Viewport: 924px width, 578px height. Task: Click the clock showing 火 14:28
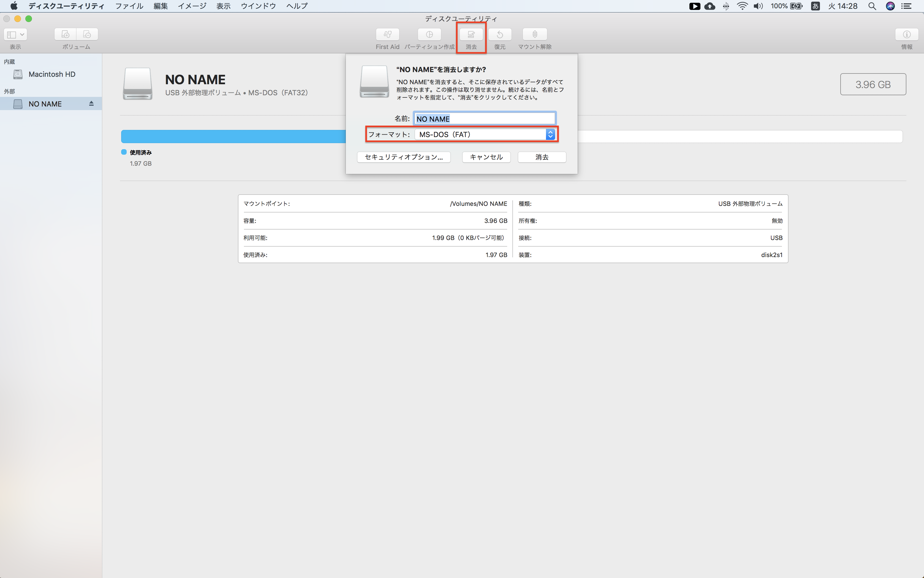pos(843,6)
